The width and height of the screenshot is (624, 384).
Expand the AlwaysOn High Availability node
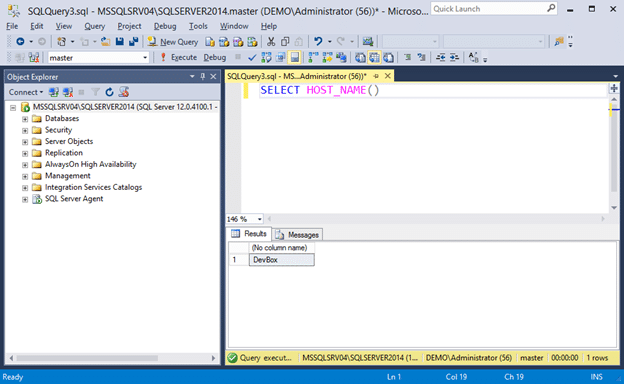click(25, 165)
